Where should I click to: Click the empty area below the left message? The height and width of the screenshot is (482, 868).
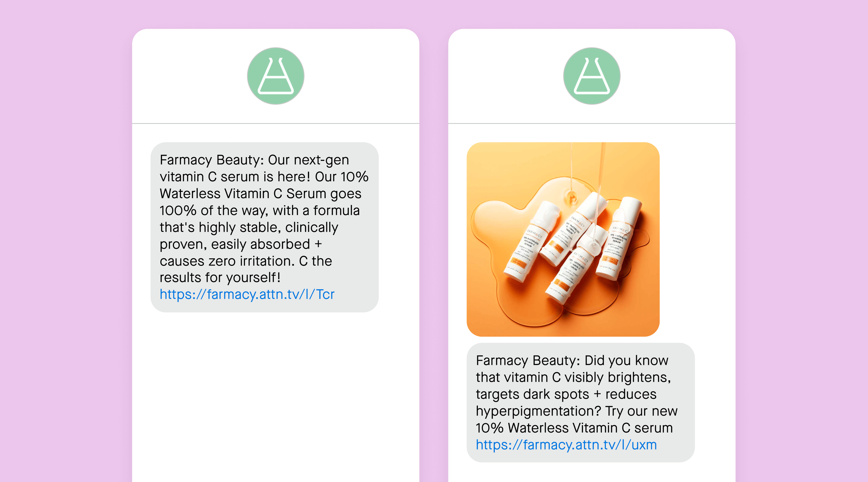[x=276, y=397]
